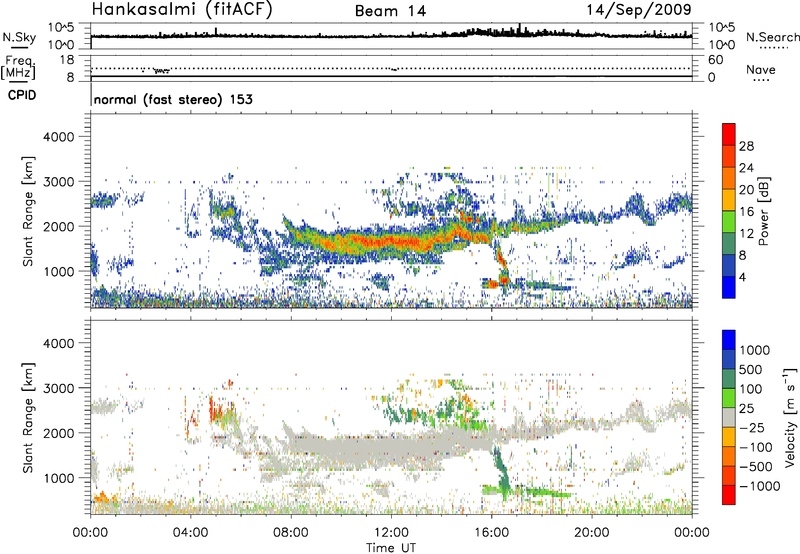Click the velocity colorbar value -25

coord(753,427)
